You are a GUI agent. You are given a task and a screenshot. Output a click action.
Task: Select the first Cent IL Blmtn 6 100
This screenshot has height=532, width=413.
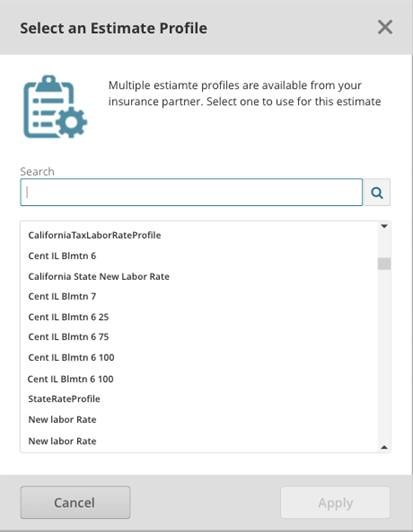point(71,357)
